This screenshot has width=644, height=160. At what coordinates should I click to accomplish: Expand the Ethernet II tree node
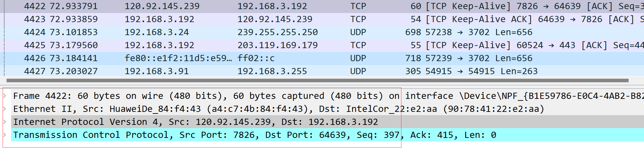(5, 109)
